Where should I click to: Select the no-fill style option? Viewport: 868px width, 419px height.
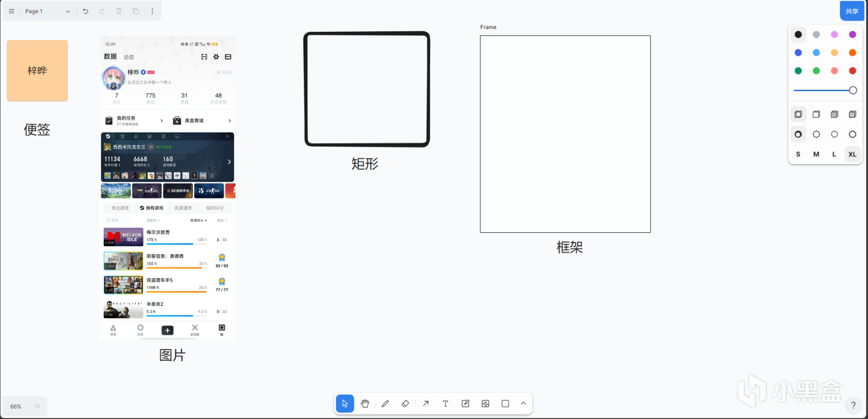(x=798, y=115)
